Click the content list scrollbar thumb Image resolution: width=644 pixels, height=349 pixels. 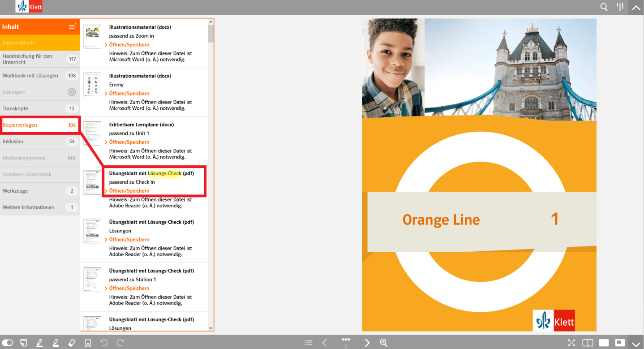(x=211, y=33)
